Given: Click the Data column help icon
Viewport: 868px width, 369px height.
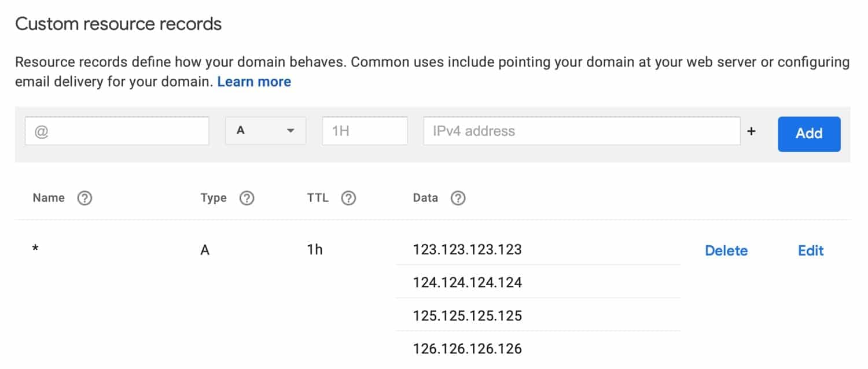Looking at the screenshot, I should [x=458, y=198].
